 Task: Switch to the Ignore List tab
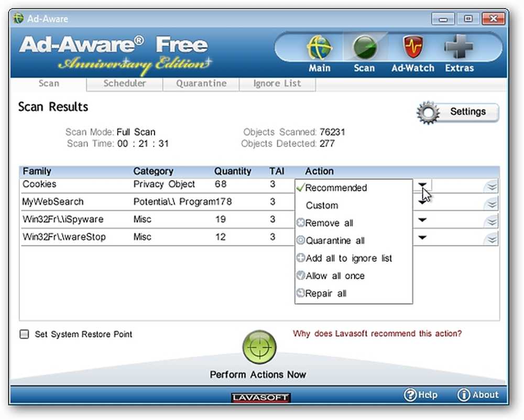pyautogui.click(x=277, y=83)
